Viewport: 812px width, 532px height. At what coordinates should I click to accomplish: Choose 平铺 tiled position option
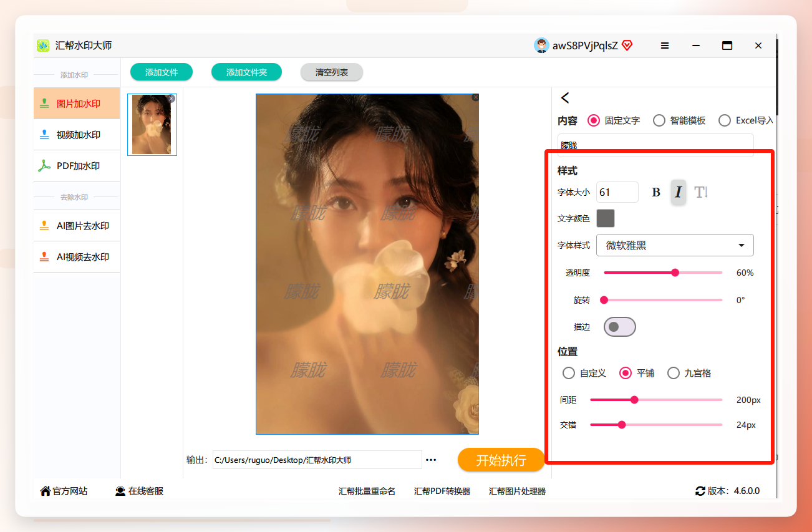626,373
